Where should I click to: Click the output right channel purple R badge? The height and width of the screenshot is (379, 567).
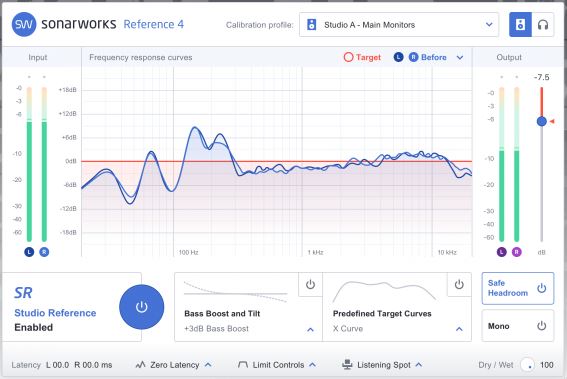click(x=517, y=252)
